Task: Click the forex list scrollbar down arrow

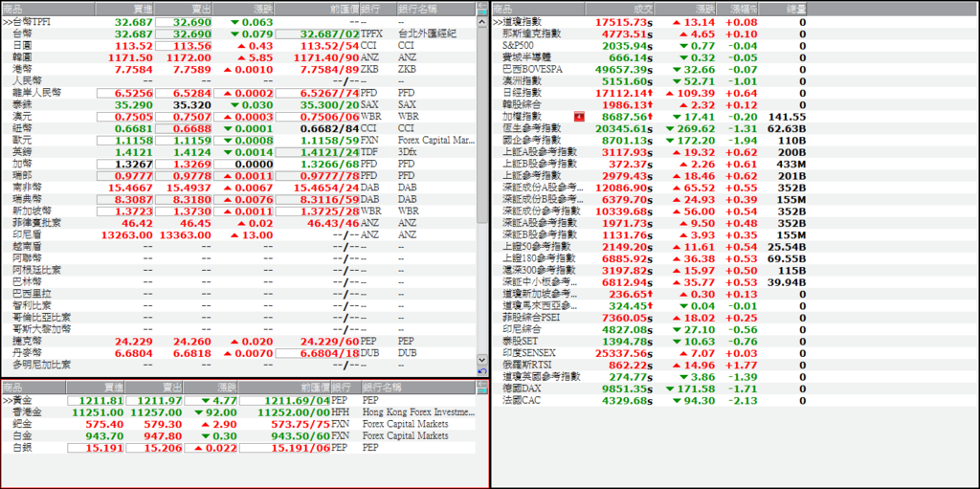Action: click(x=481, y=360)
